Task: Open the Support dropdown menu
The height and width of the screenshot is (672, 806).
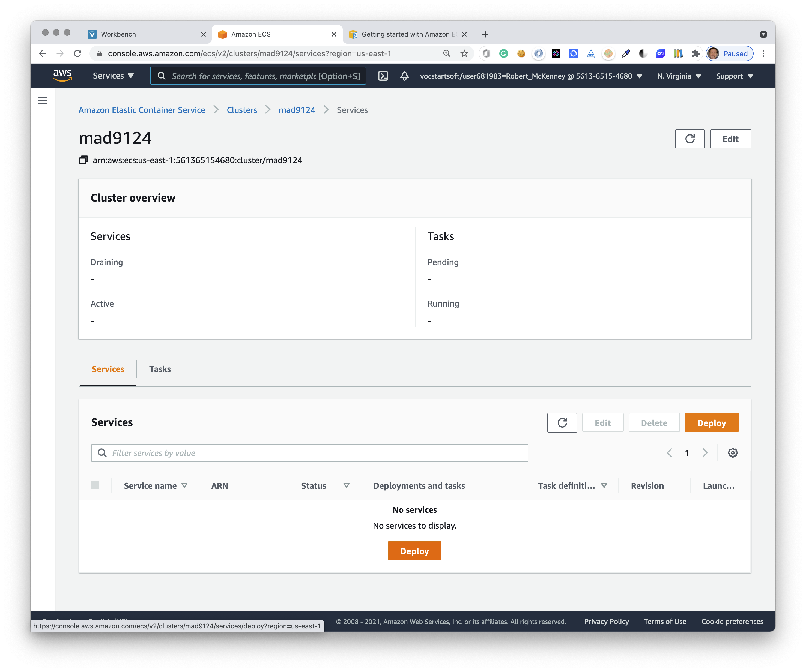Action: [734, 76]
